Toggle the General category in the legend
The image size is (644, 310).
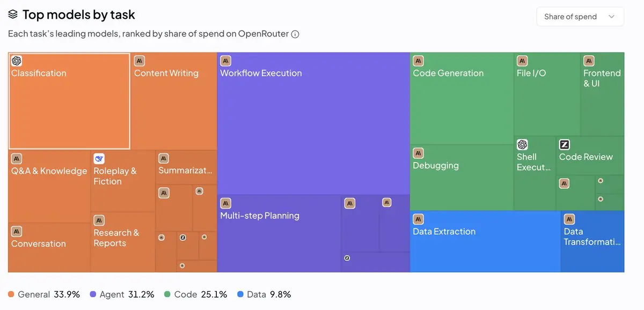click(x=44, y=294)
